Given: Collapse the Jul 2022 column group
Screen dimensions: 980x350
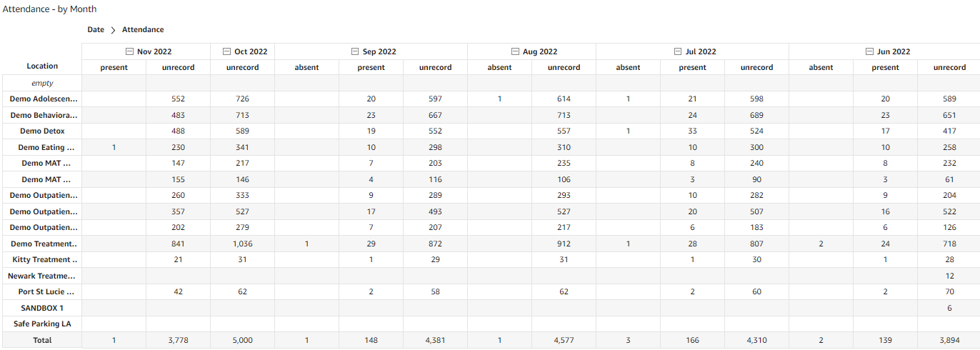Looking at the screenshot, I should click(x=679, y=51).
